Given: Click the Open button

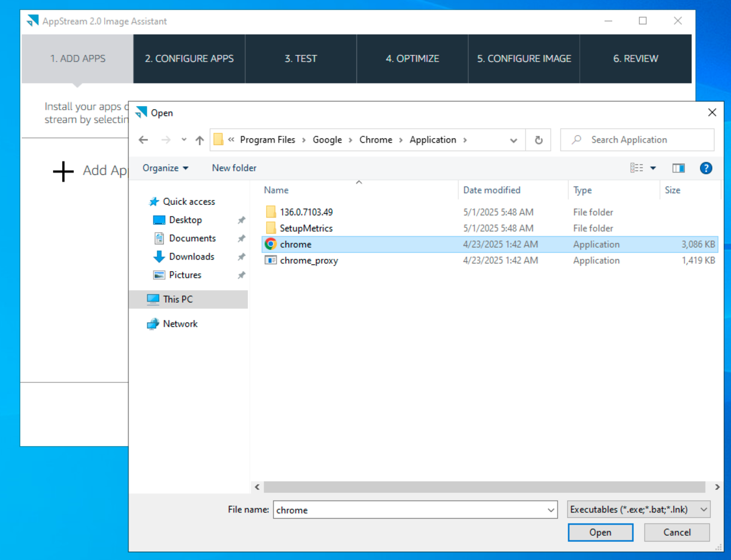Looking at the screenshot, I should tap(600, 532).
